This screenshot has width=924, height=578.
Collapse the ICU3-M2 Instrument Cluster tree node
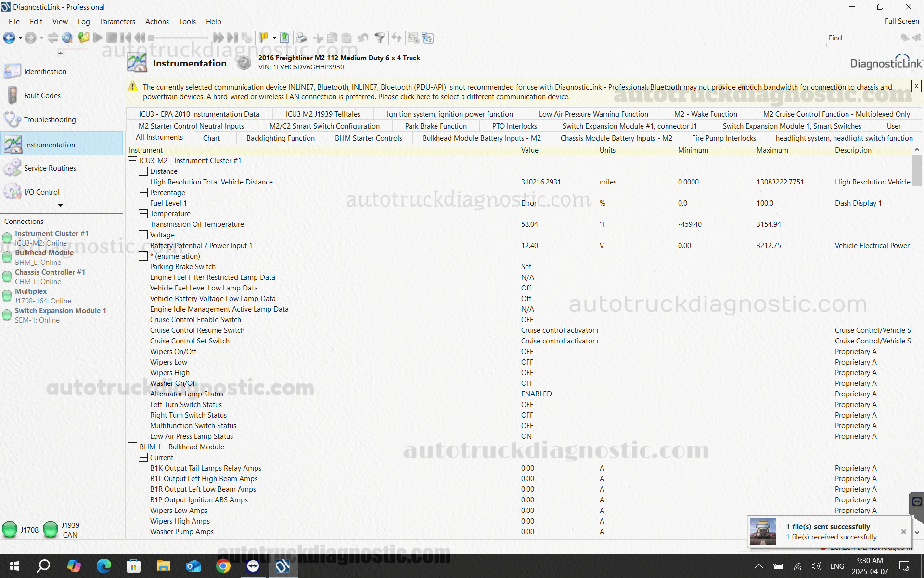coord(132,160)
